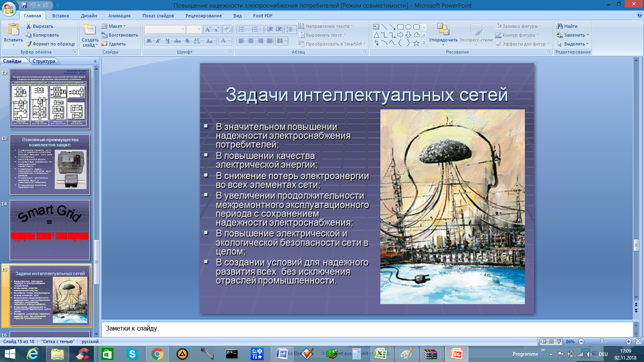Viewport: 644px width, 362px height.
Task: Click Удалить to delete slide
Action: [x=114, y=44]
